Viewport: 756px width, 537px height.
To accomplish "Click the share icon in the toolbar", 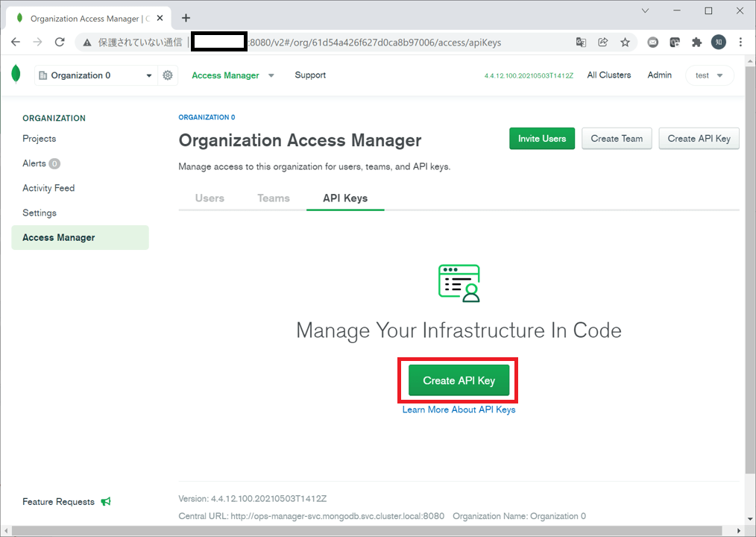I will (603, 43).
